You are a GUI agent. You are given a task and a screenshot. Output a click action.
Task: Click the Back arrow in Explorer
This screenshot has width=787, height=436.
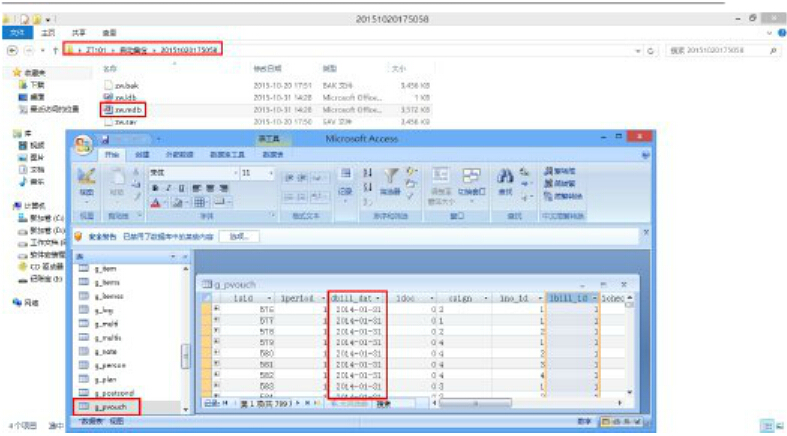pyautogui.click(x=12, y=51)
